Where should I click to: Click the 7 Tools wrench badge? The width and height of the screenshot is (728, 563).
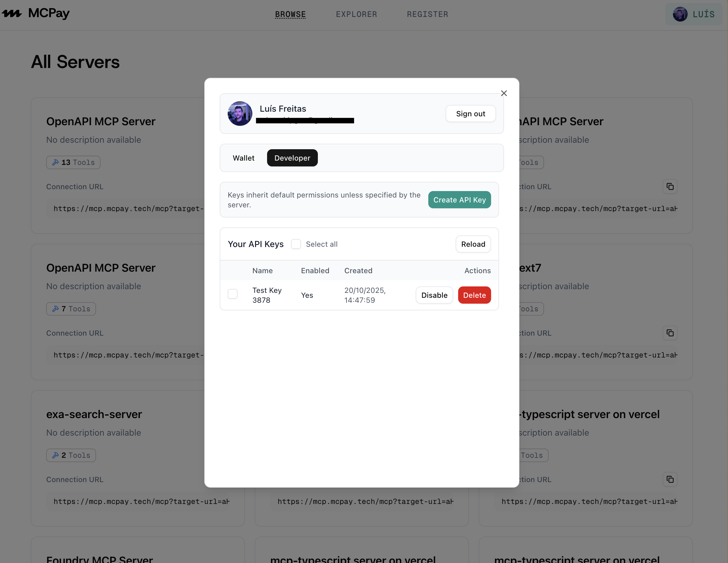click(71, 309)
